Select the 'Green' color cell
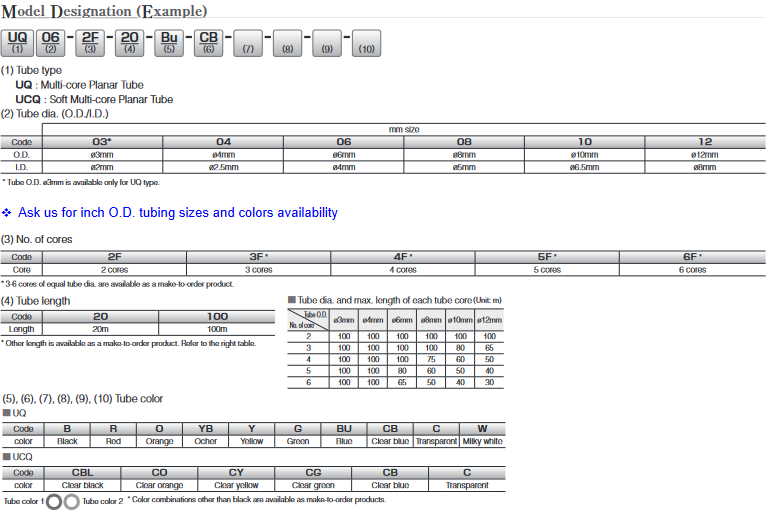Viewport: 774px width, 513px height. click(298, 441)
